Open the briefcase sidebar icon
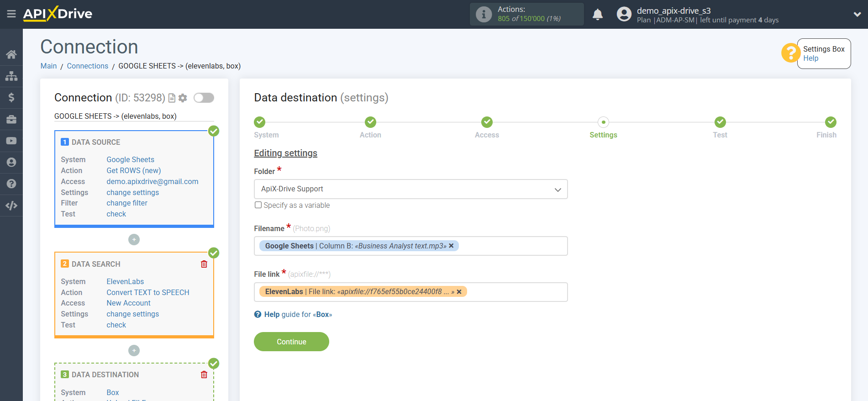The image size is (868, 401). coord(11,119)
